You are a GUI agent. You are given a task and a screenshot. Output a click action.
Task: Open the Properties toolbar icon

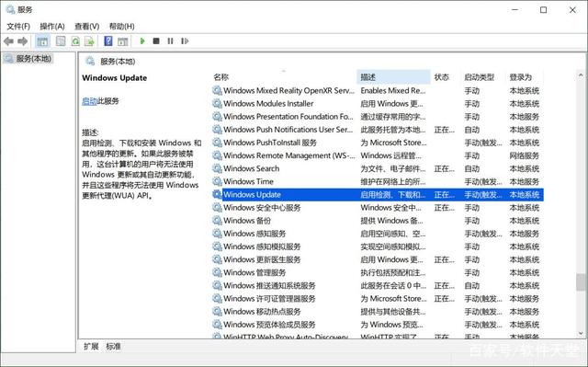[61, 41]
